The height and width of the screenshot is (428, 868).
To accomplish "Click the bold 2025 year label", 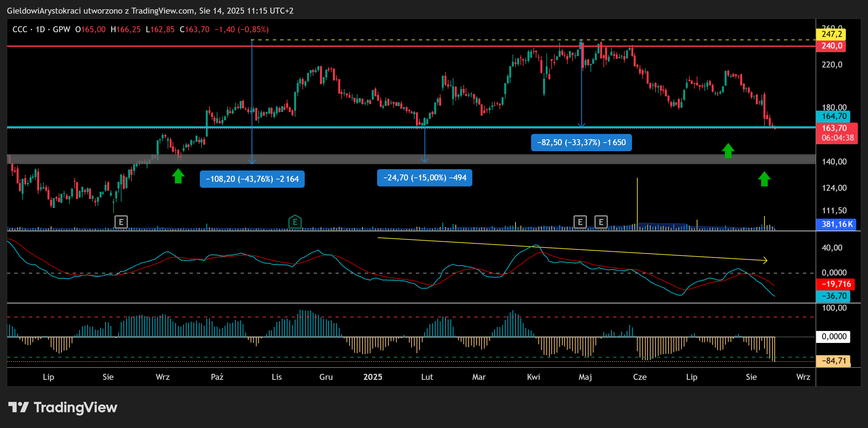I will tap(373, 377).
